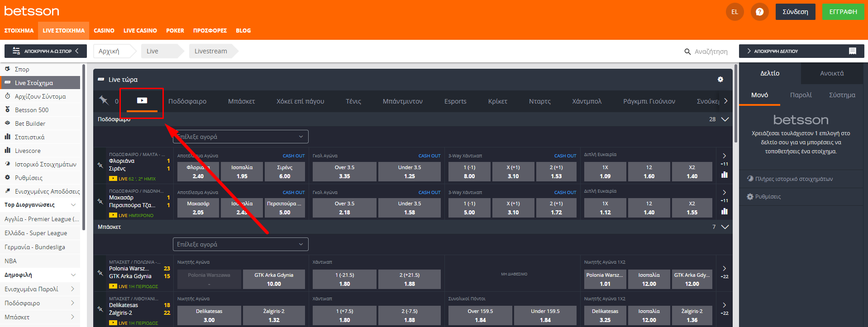Open Αρχίζουν Σύντομα in sidebar
868x327 pixels.
click(x=41, y=96)
